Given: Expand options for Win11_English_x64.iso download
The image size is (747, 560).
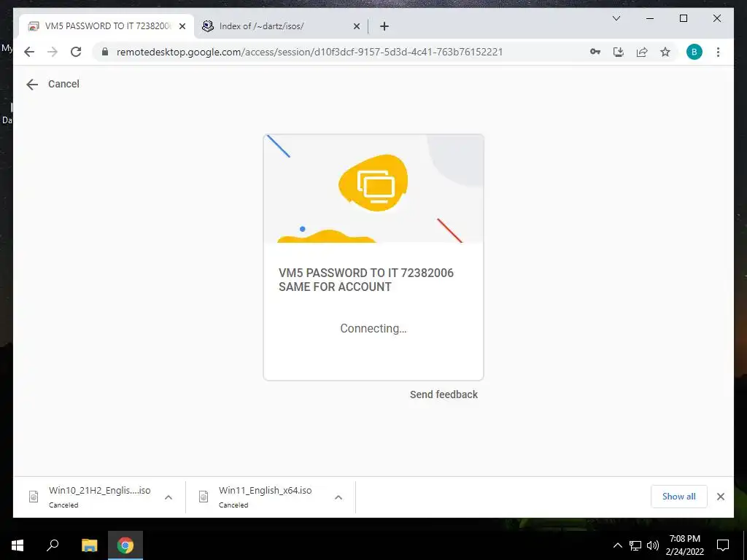Looking at the screenshot, I should tap(338, 497).
